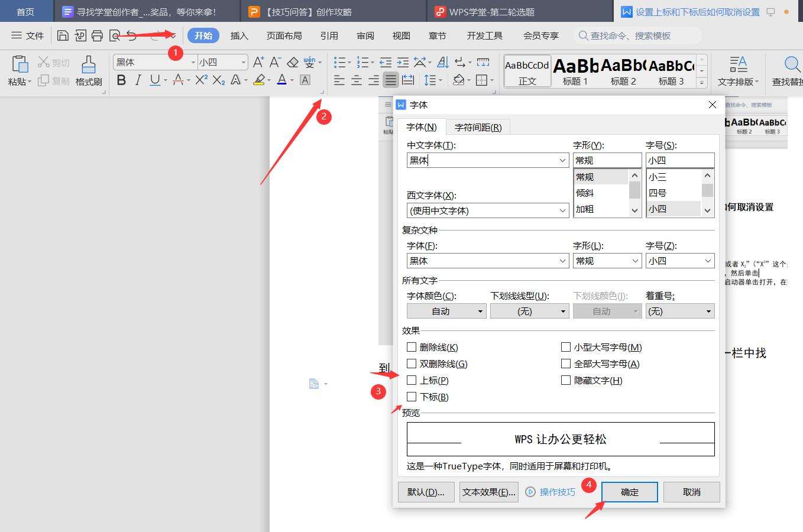Check All caps 全部大写字母 checkbox
This screenshot has width=803, height=532.
[566, 364]
